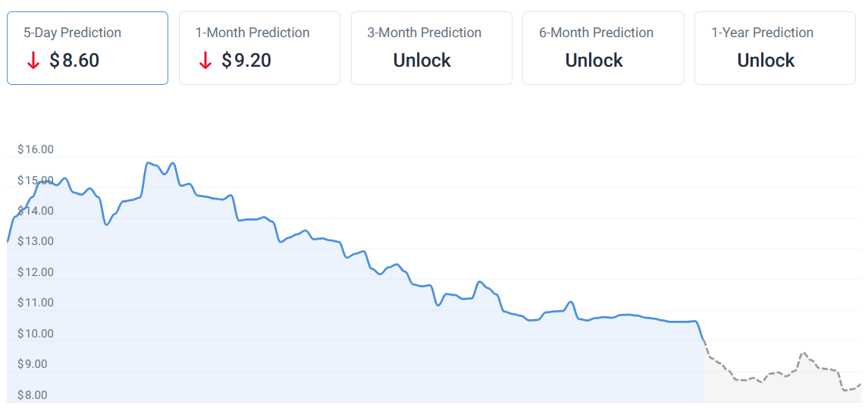Click the red down arrow in 1-Month Prediction
Viewport: 868px width, 408px height.
click(x=205, y=61)
